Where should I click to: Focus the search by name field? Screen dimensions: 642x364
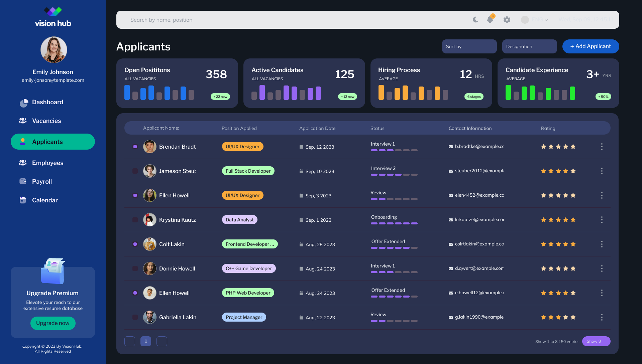294,20
